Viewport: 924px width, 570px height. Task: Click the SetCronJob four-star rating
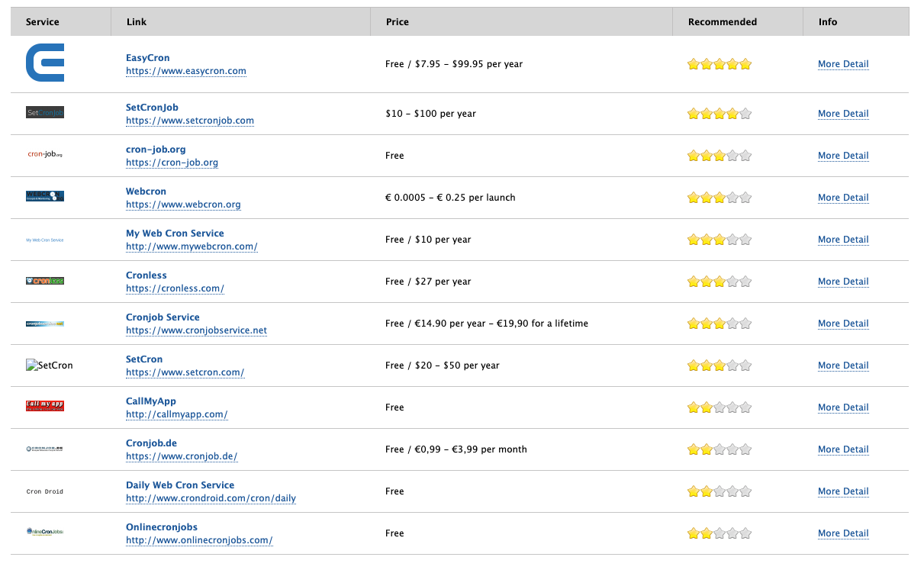pyautogui.click(x=720, y=114)
